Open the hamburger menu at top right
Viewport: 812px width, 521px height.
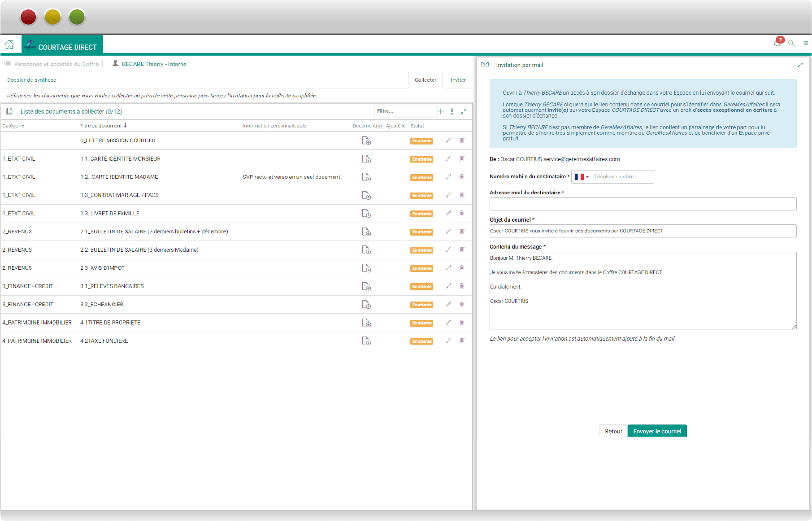click(806, 43)
